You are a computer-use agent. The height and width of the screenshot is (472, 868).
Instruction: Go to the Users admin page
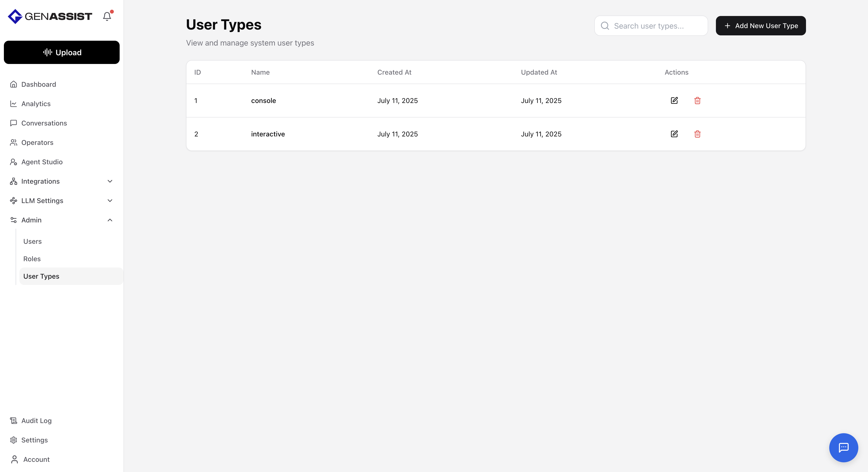click(32, 241)
